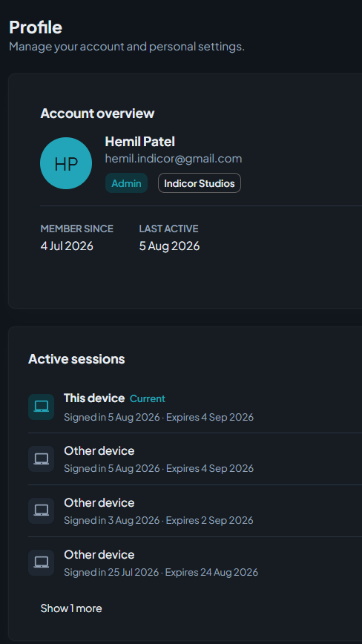
Task: Click laptop icon of session expiring 4 Sep, Other device
Action: [41, 459]
